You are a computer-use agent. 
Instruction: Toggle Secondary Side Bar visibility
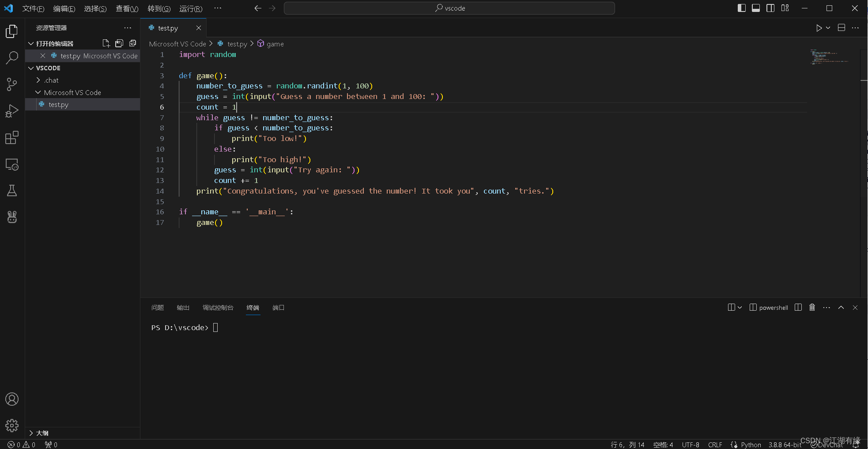coord(770,8)
